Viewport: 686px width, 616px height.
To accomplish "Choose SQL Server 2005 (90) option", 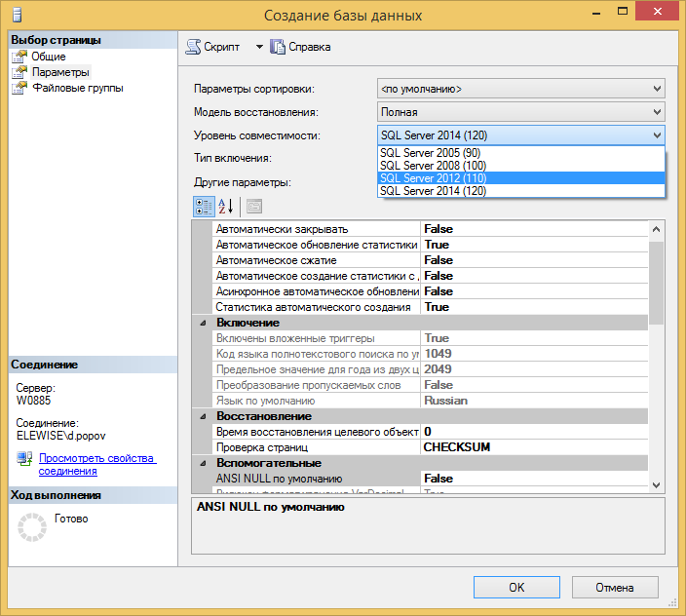I will pyautogui.click(x=429, y=153).
